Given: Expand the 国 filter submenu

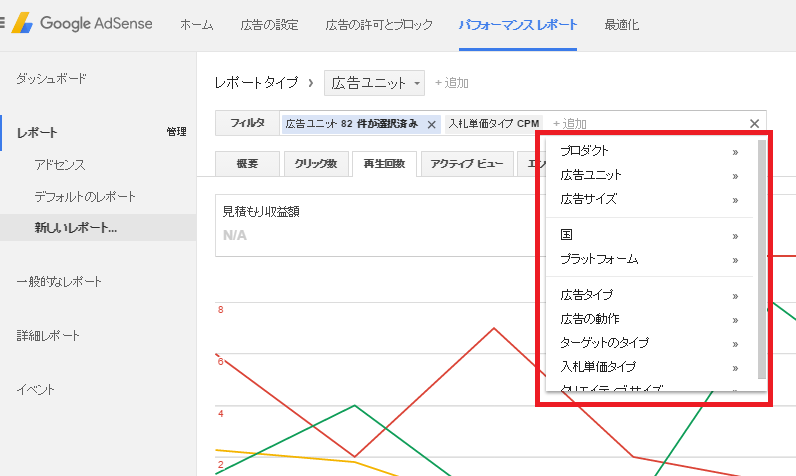Looking at the screenshot, I should click(x=649, y=235).
